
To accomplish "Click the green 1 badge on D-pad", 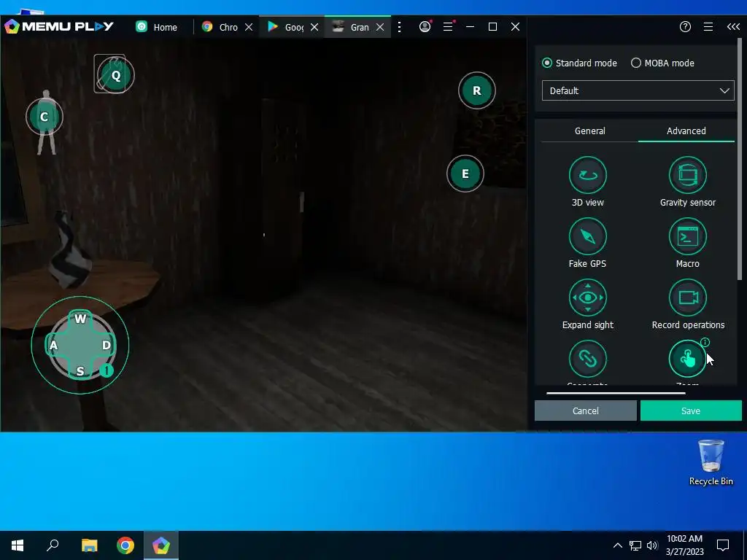I will pos(107,370).
